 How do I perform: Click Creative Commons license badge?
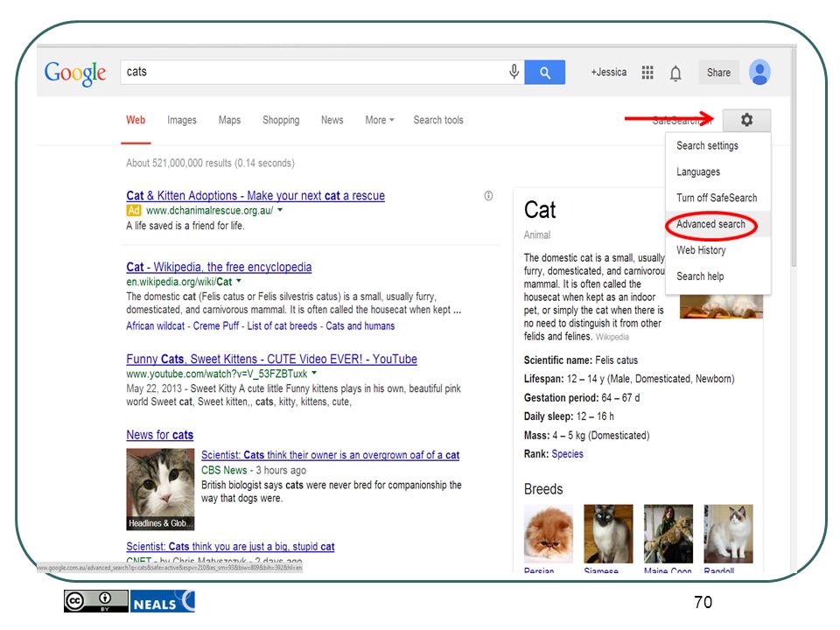coord(96,601)
